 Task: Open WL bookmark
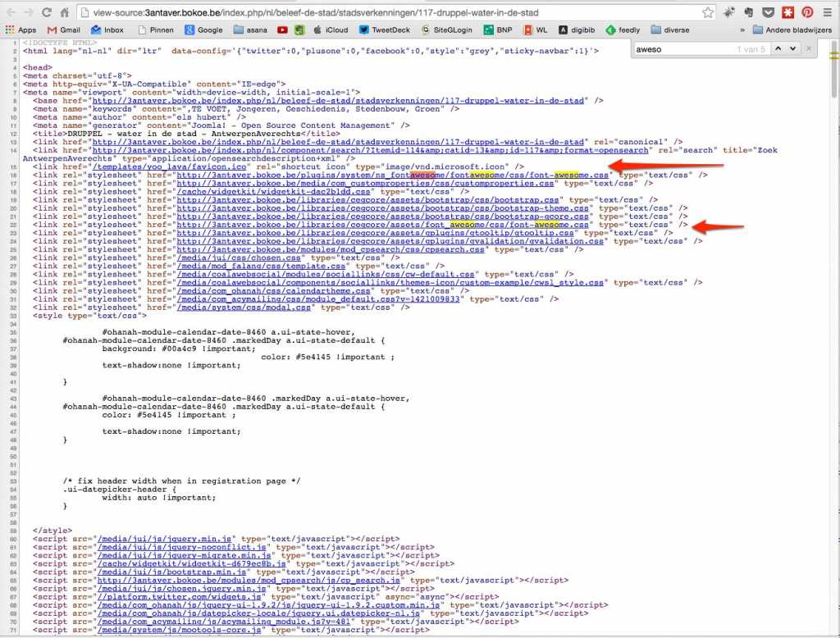coord(536,30)
